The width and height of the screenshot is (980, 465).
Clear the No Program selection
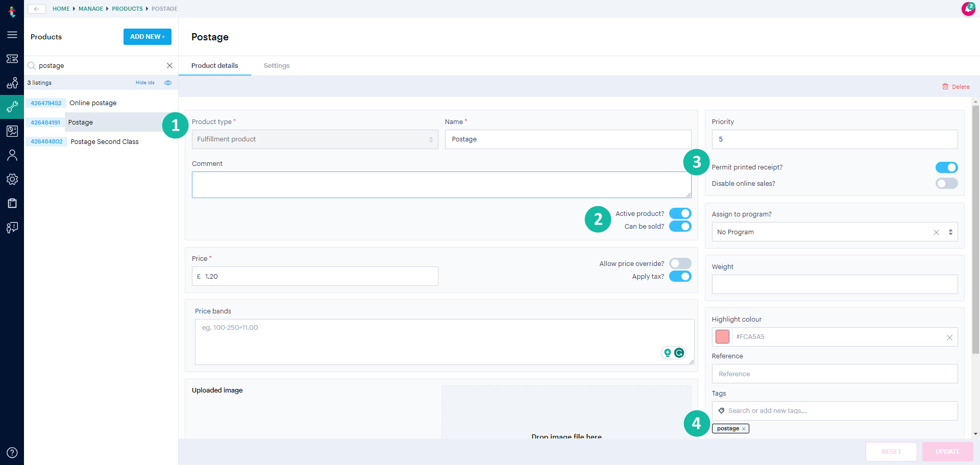pos(936,232)
